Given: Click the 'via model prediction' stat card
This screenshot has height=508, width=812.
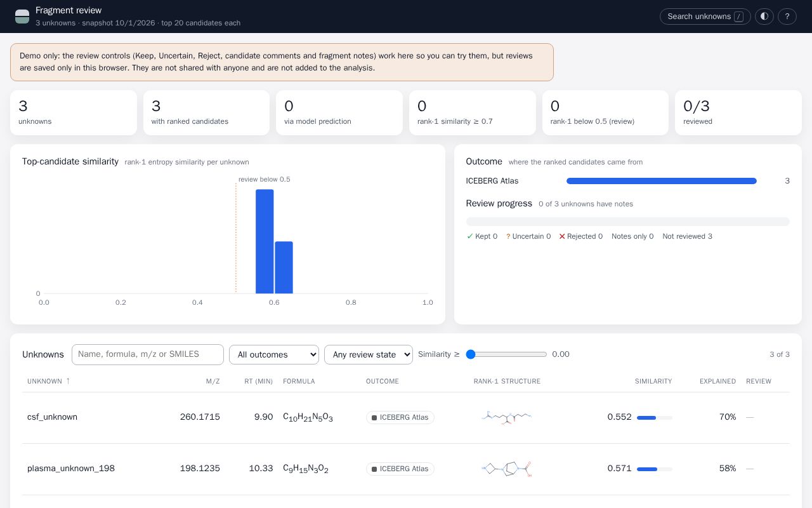Looking at the screenshot, I should [339, 112].
